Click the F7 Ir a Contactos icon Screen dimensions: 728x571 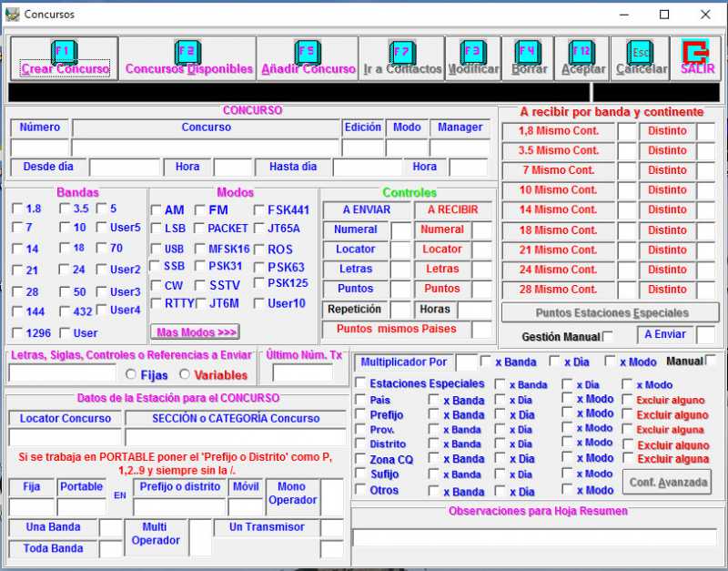(402, 50)
